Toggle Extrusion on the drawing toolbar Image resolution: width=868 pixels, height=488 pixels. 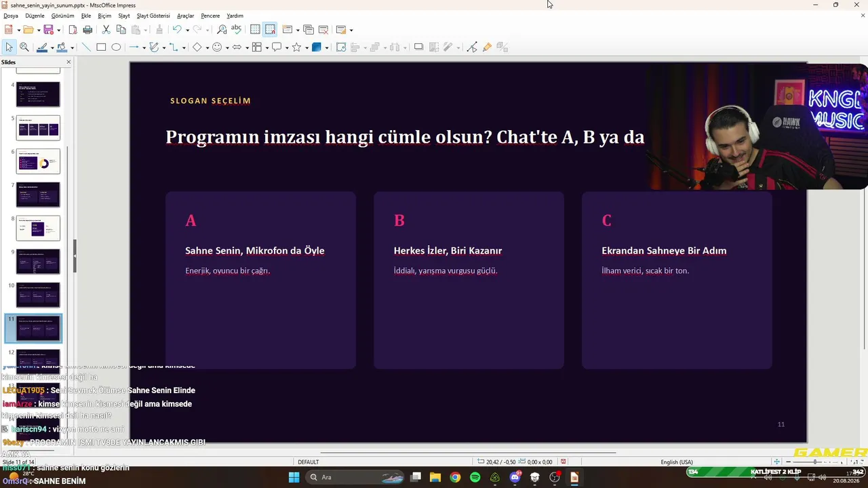(x=502, y=47)
